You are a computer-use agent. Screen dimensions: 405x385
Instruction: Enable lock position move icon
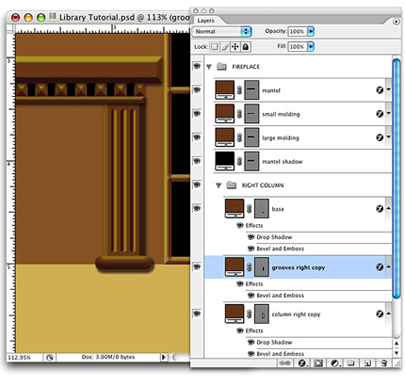(x=235, y=47)
